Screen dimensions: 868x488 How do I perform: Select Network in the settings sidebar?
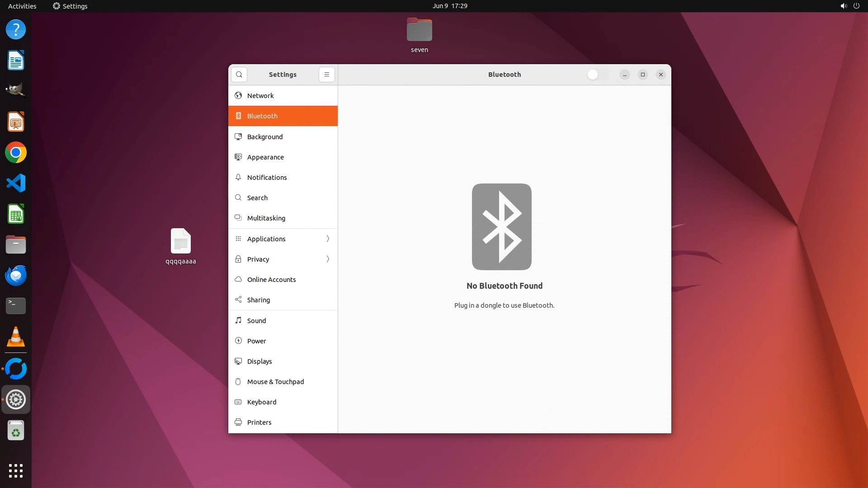tap(260, 95)
